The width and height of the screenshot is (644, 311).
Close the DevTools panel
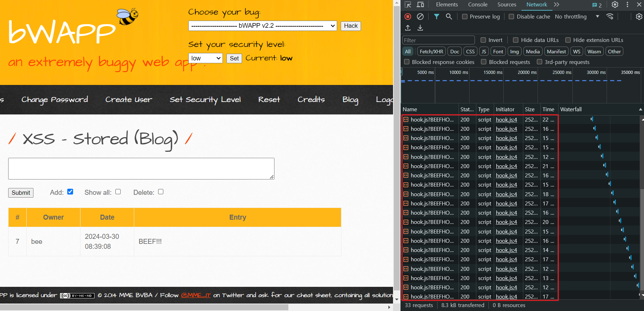point(639,5)
